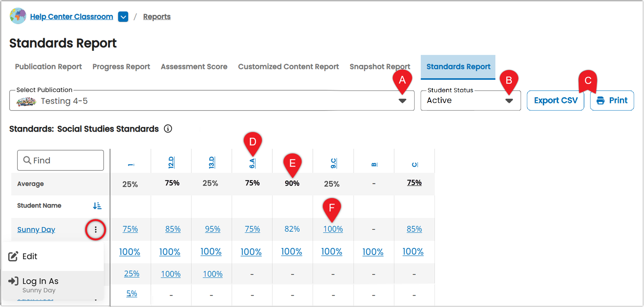This screenshot has width=644, height=308.
Task: Click the Student Name sort icon
Action: [97, 206]
